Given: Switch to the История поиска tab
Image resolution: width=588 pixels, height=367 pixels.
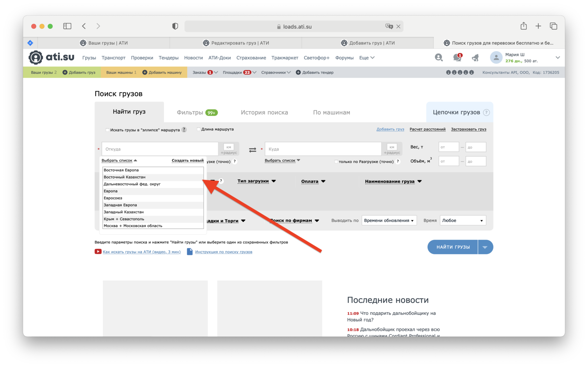Looking at the screenshot, I should click(264, 112).
